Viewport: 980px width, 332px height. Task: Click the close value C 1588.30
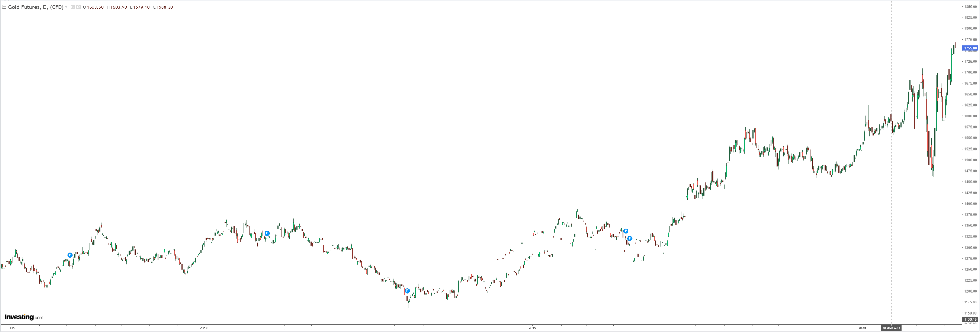point(163,7)
